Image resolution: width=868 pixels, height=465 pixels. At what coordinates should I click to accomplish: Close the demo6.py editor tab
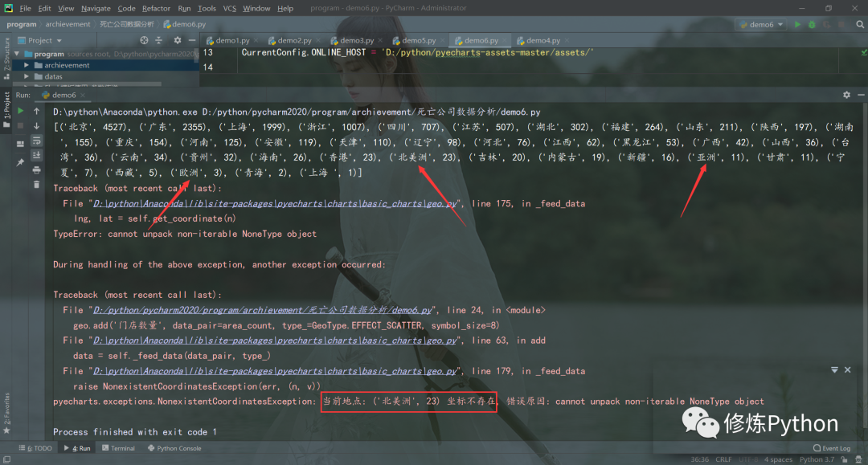click(x=505, y=41)
